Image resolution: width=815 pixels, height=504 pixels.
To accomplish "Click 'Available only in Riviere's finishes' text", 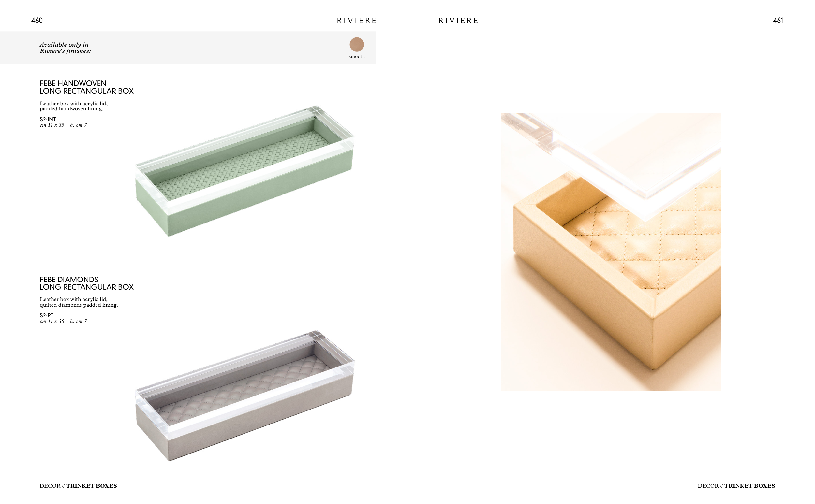I will [65, 48].
